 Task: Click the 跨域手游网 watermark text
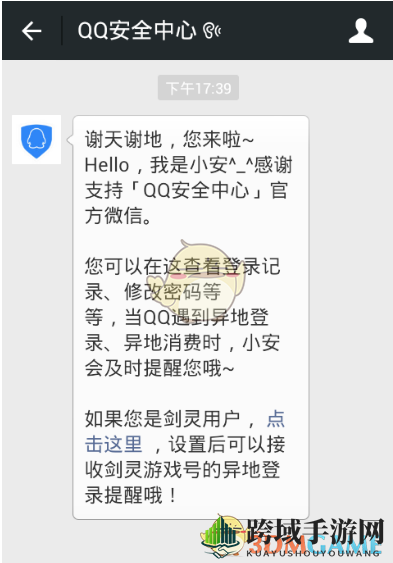315,533
